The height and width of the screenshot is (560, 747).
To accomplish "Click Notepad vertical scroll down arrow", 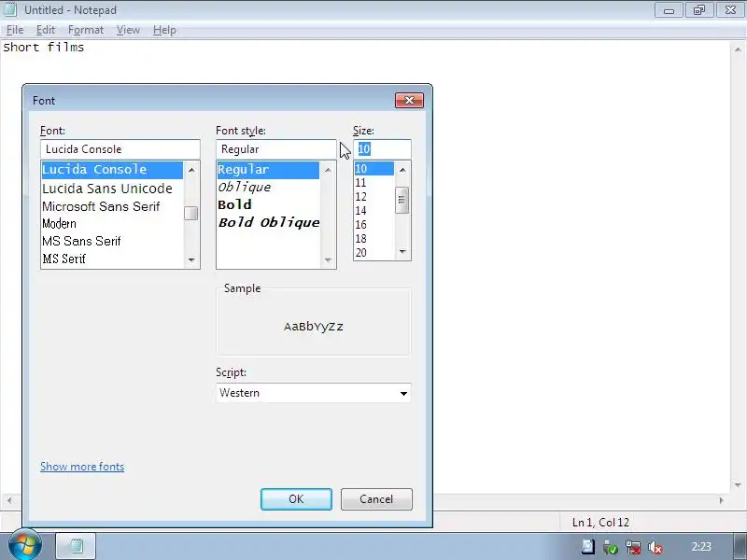I will point(738,485).
